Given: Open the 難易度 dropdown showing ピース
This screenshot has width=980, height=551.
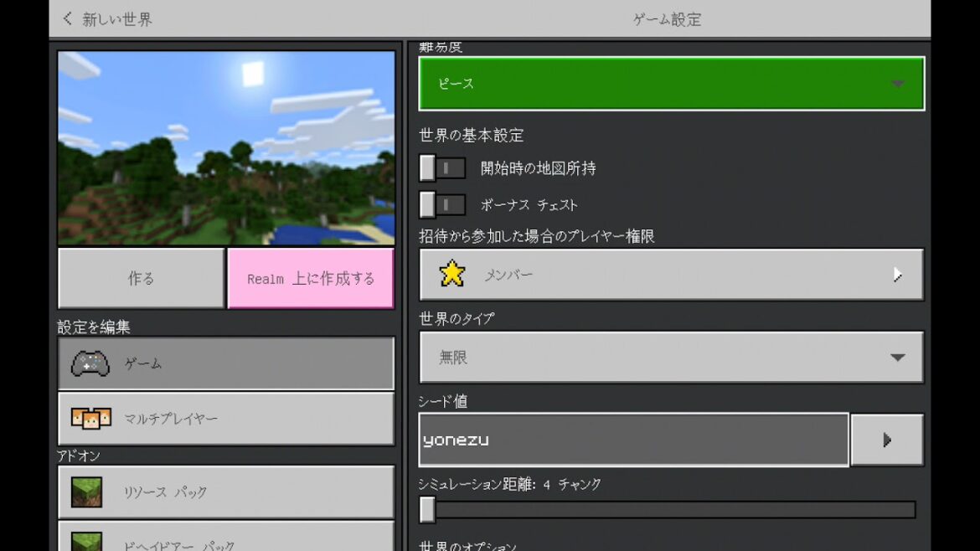Looking at the screenshot, I should (671, 84).
